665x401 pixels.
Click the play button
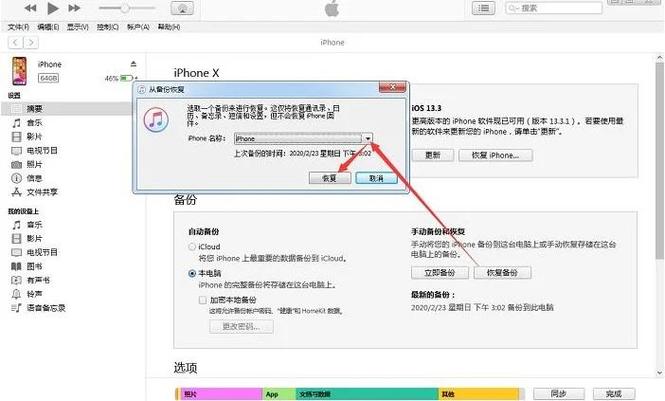[53, 8]
